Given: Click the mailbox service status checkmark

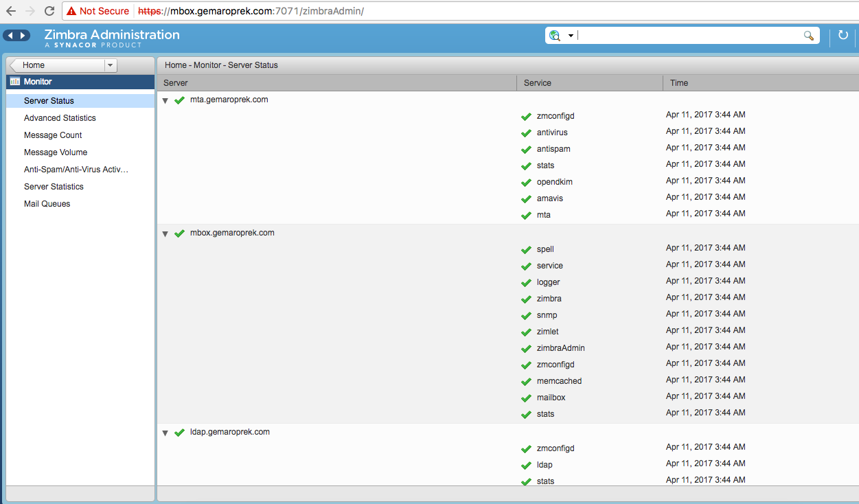Looking at the screenshot, I should pos(526,398).
